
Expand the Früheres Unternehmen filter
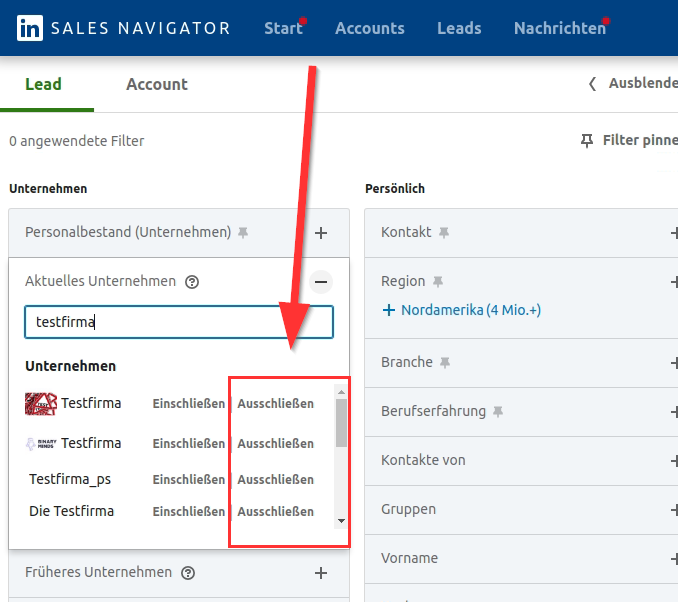pos(321,573)
